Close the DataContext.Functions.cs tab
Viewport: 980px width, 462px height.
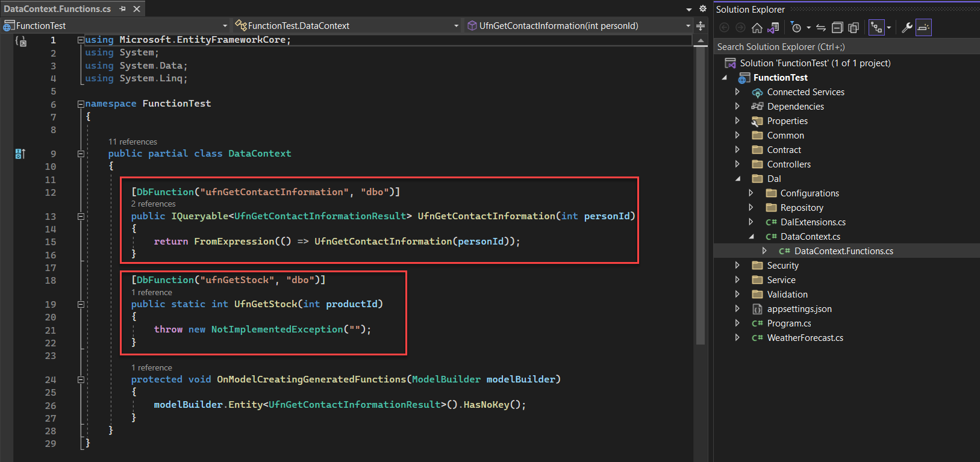click(137, 9)
